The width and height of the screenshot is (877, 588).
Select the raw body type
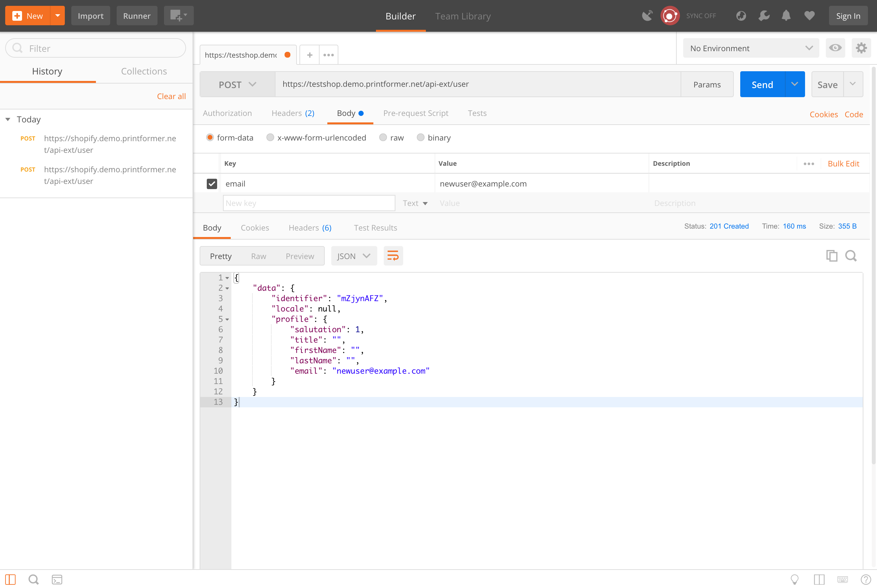[383, 138]
